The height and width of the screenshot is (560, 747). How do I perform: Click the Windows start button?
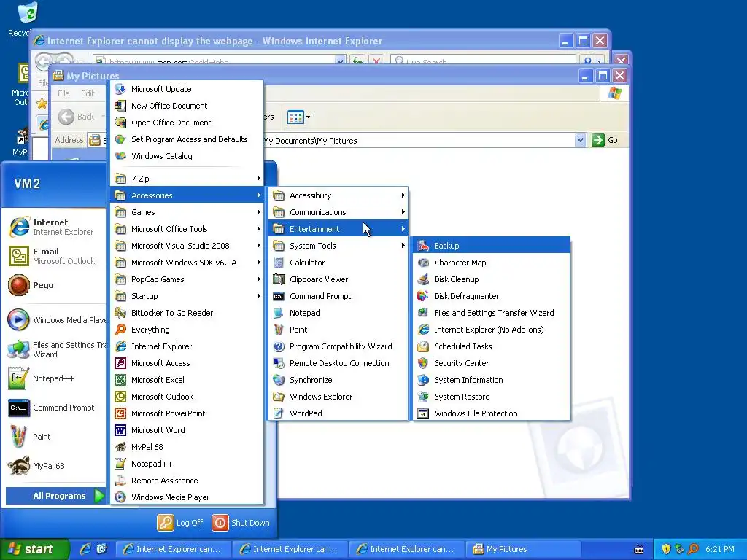coord(34,549)
